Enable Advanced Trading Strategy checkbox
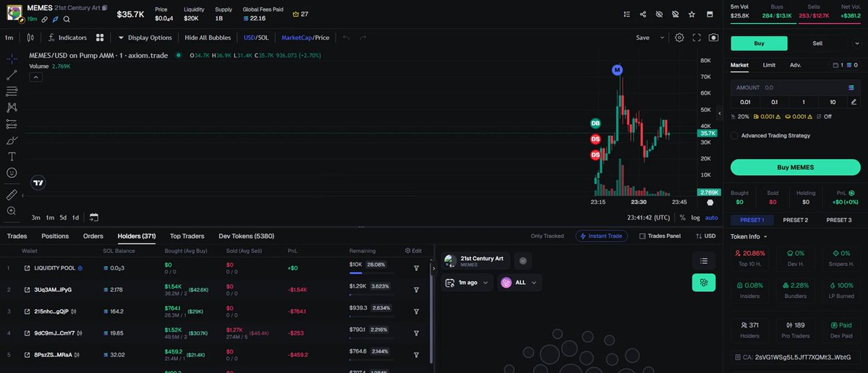The width and height of the screenshot is (868, 373). [734, 136]
